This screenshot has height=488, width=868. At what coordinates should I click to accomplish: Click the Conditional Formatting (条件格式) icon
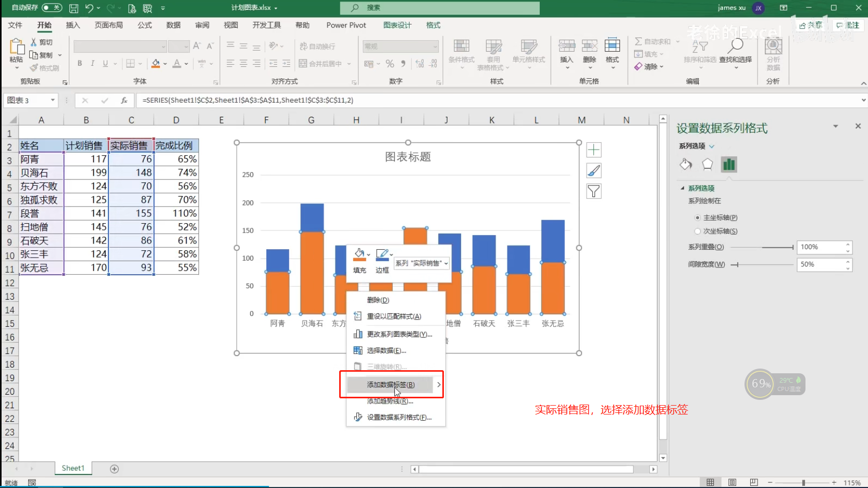462,46
